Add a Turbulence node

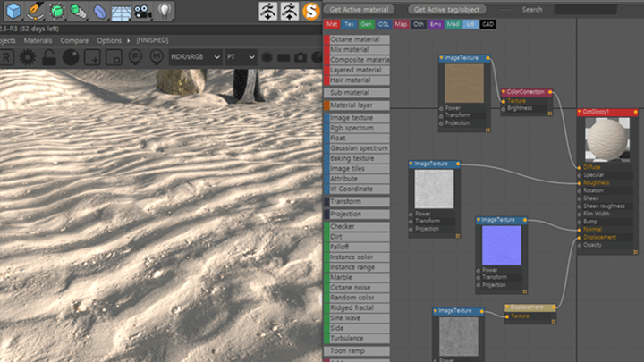pyautogui.click(x=357, y=339)
